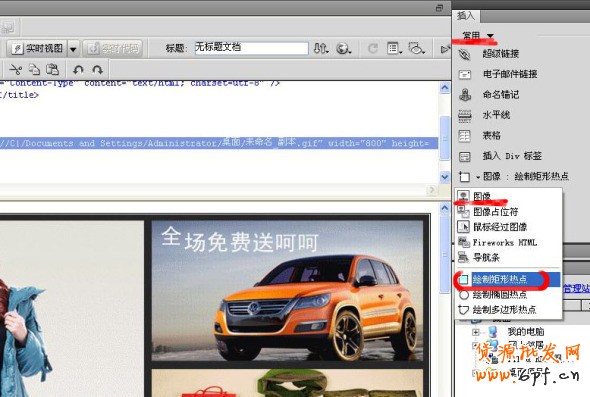Click the Undo arrow icon

pyautogui.click(x=78, y=70)
